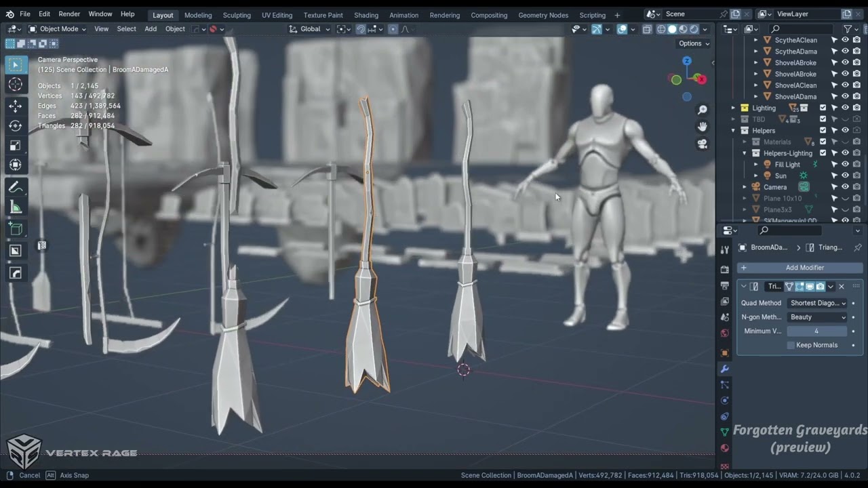Screen dimensions: 868x488
Task: Open the Help menu
Action: click(x=127, y=14)
